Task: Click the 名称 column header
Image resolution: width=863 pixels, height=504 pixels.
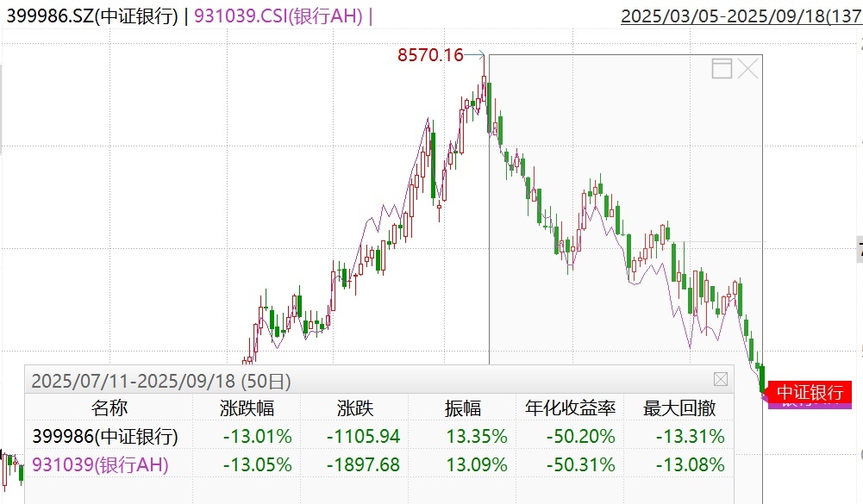Action: pyautogui.click(x=109, y=408)
